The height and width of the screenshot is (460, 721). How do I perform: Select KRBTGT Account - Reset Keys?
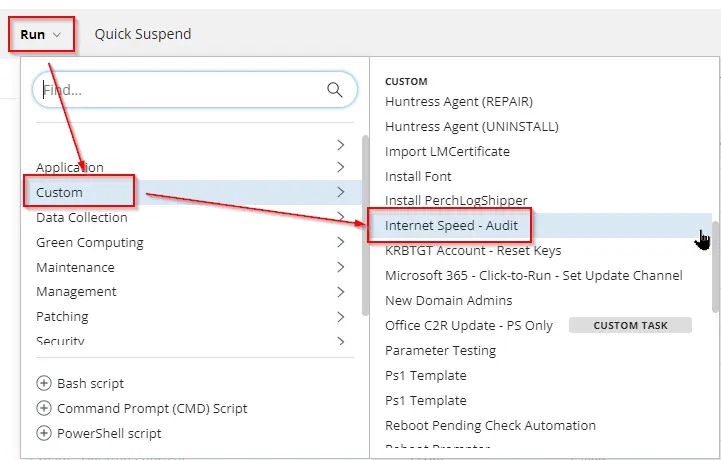[473, 251]
